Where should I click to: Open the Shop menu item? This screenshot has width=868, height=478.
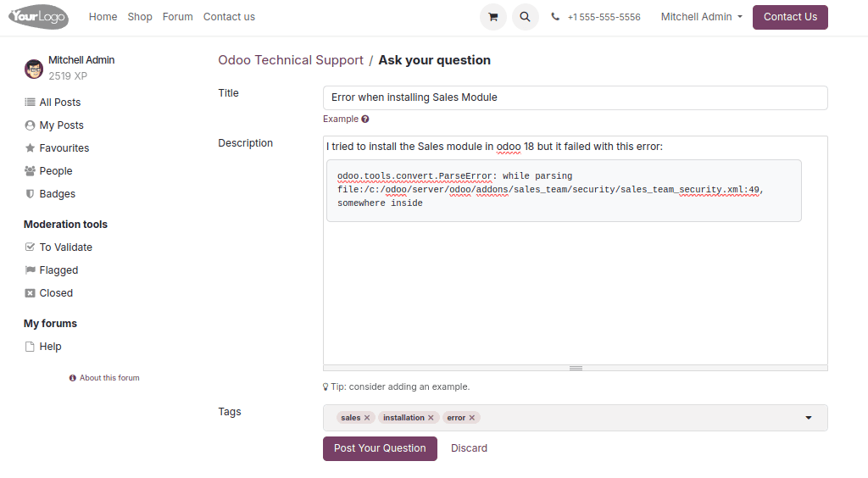click(140, 17)
